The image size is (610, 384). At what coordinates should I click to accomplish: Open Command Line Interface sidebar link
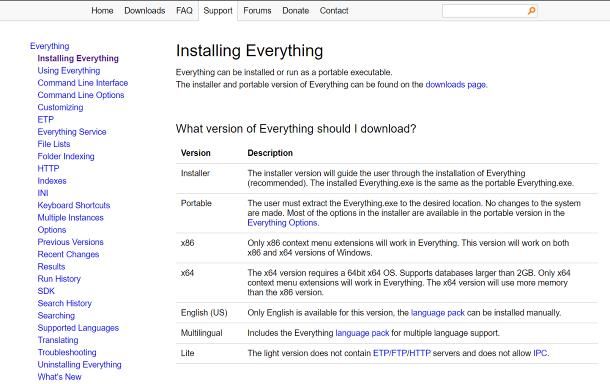pyautogui.click(x=83, y=83)
